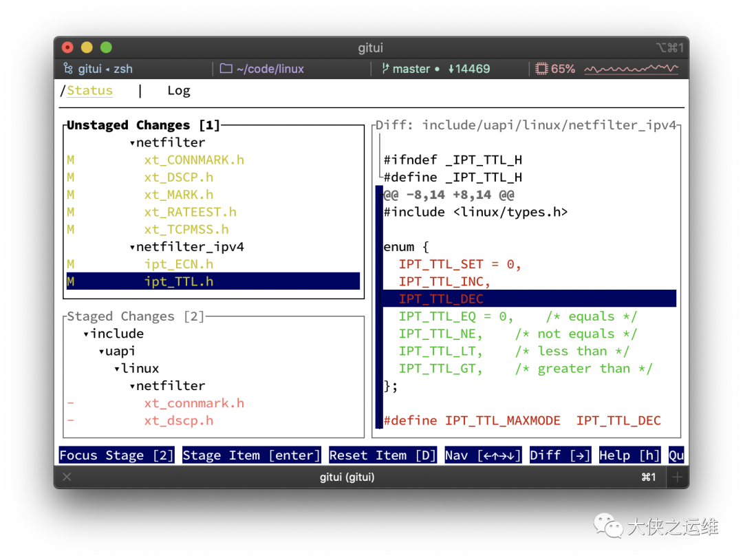Click the removed line IPT_TTL_INC,
This screenshot has height=560, width=743.
click(444, 281)
